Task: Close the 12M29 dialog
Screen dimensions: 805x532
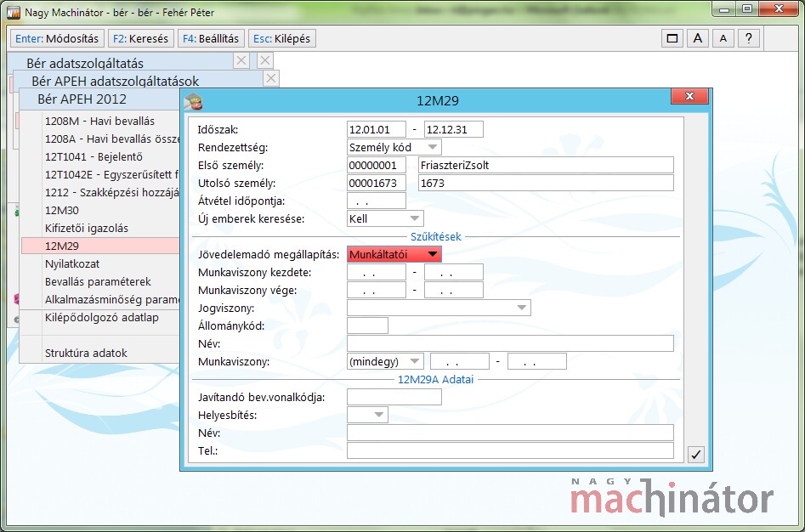Action: click(x=689, y=96)
